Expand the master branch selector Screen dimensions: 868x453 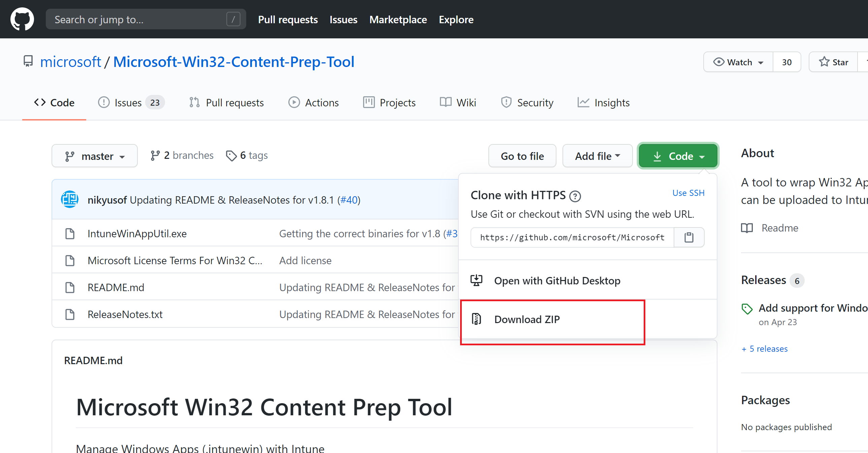click(x=95, y=156)
